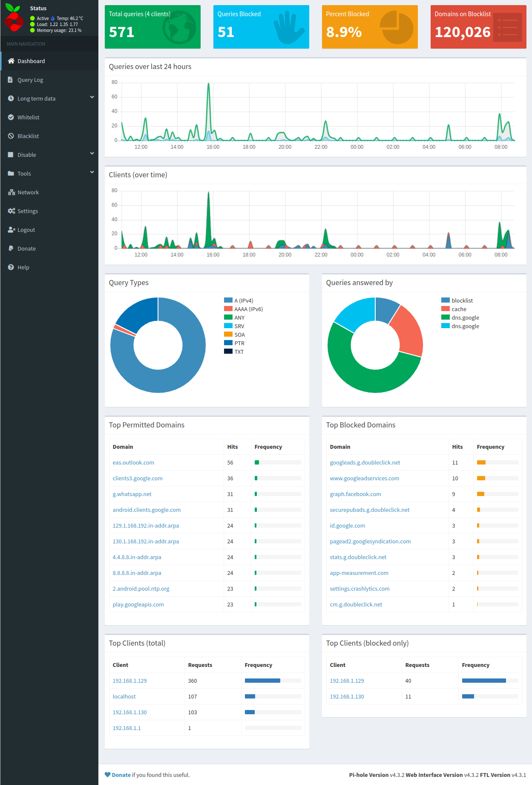
Task: Open Query Log via its file icon
Action: coord(10,80)
